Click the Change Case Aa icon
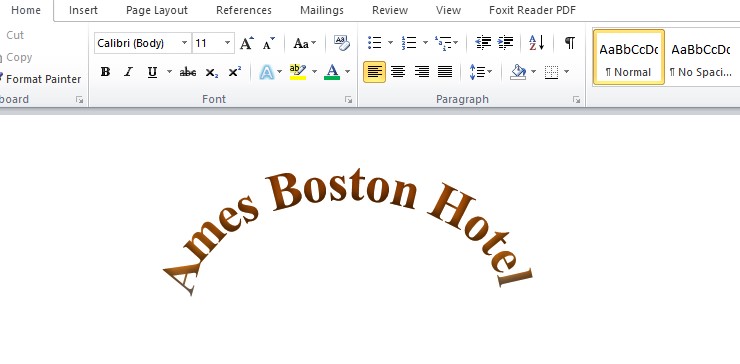Screen dimensions: 740x364 (x=301, y=43)
